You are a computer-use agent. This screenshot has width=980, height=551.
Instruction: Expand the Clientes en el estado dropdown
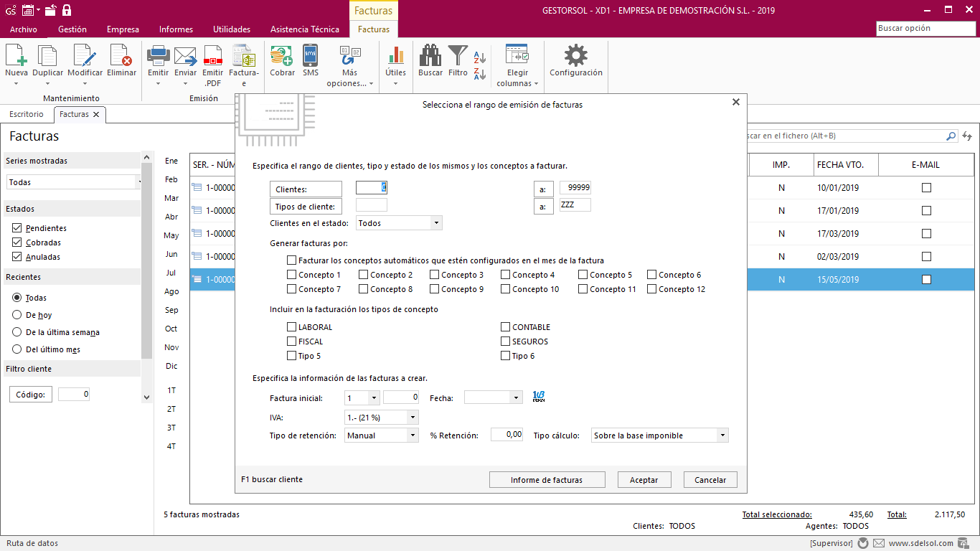click(x=435, y=223)
